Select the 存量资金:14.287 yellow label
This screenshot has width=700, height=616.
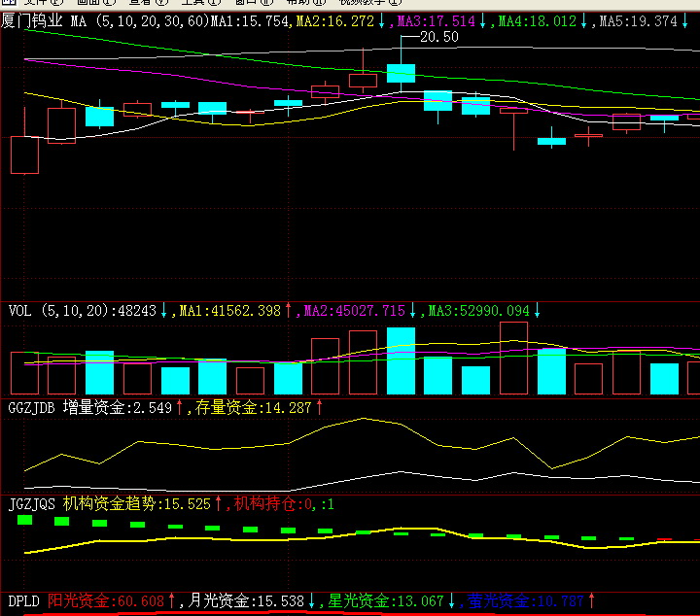(x=253, y=407)
